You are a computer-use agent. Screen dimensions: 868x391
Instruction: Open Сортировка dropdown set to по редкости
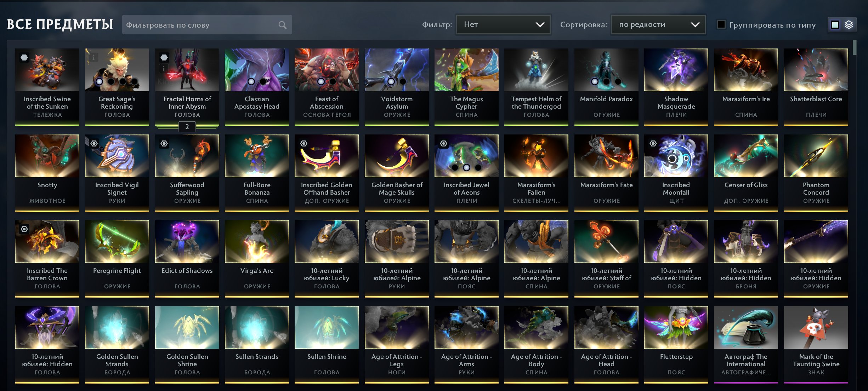(658, 24)
